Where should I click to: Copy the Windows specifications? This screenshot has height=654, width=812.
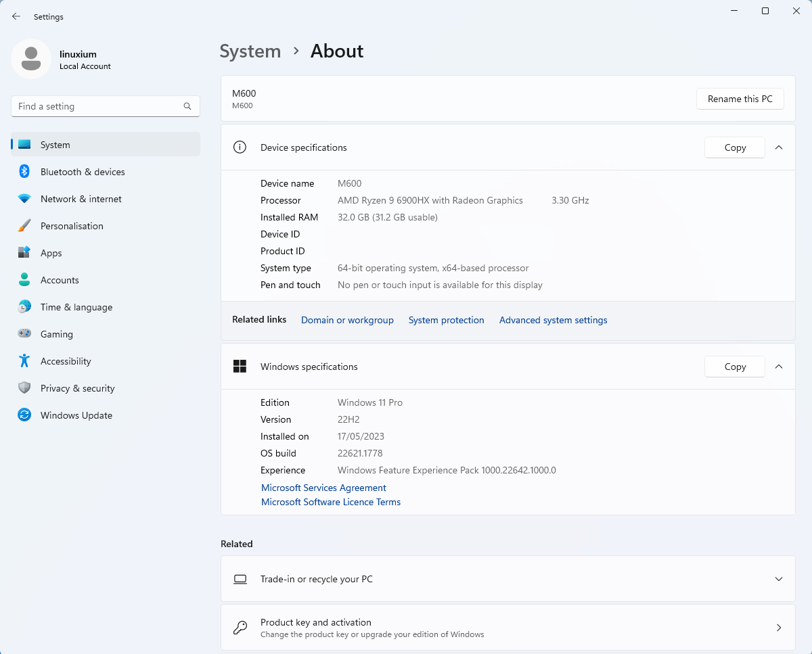pos(735,367)
